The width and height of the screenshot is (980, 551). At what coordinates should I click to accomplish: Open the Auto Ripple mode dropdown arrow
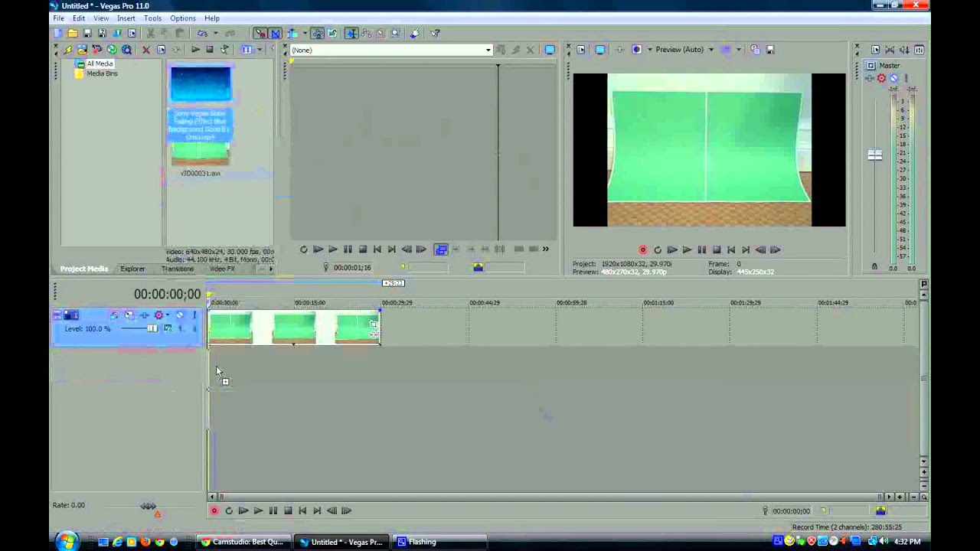[x=304, y=33]
